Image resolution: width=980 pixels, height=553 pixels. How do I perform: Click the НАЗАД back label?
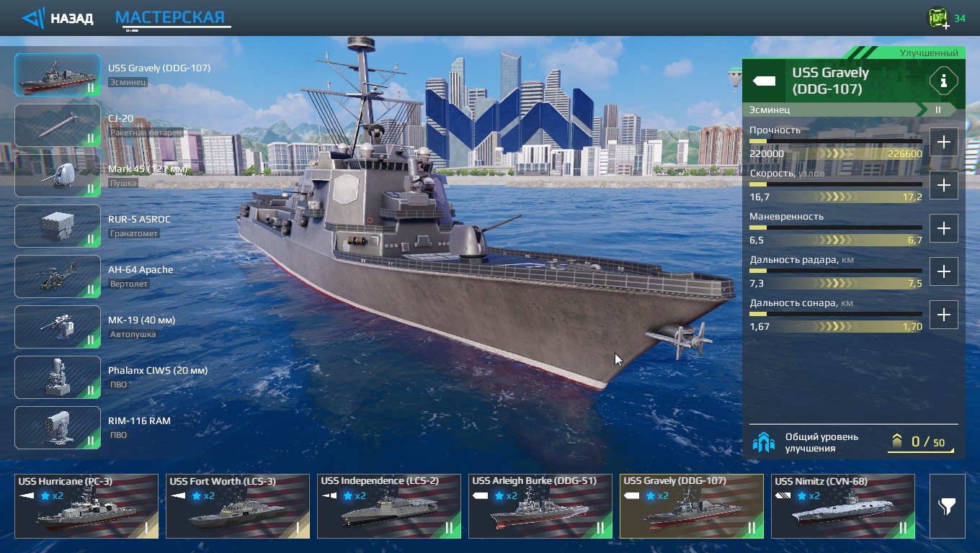[72, 19]
